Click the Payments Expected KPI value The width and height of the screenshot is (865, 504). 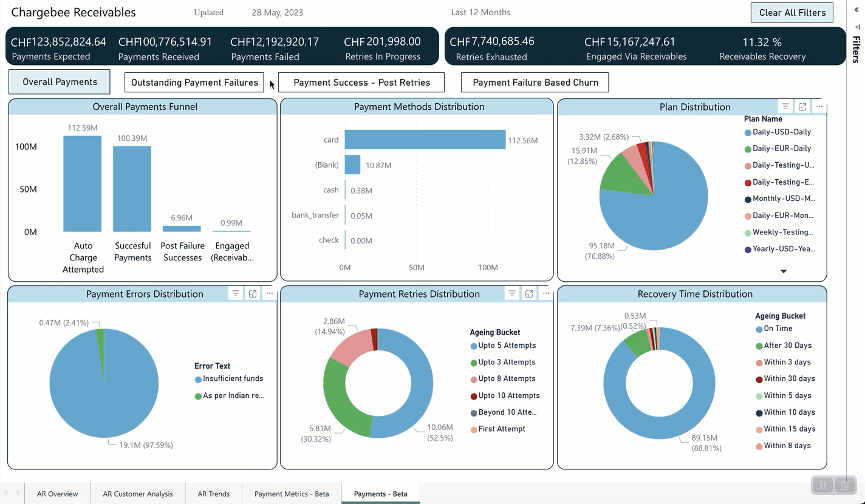58,42
